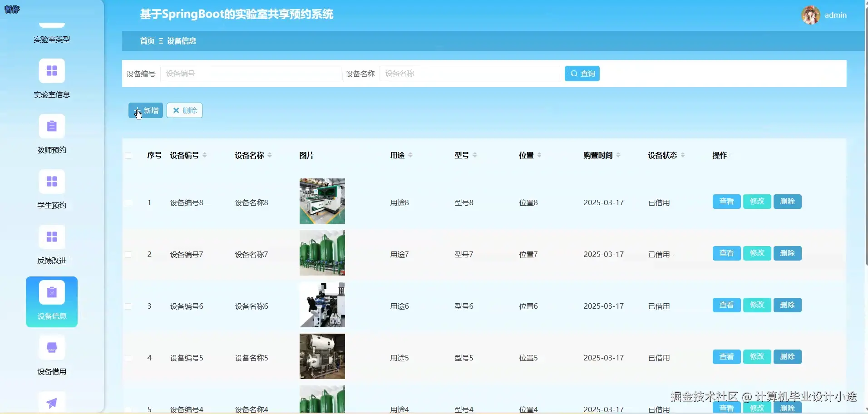
Task: Select the 设备借用 chat icon
Action: (x=51, y=347)
